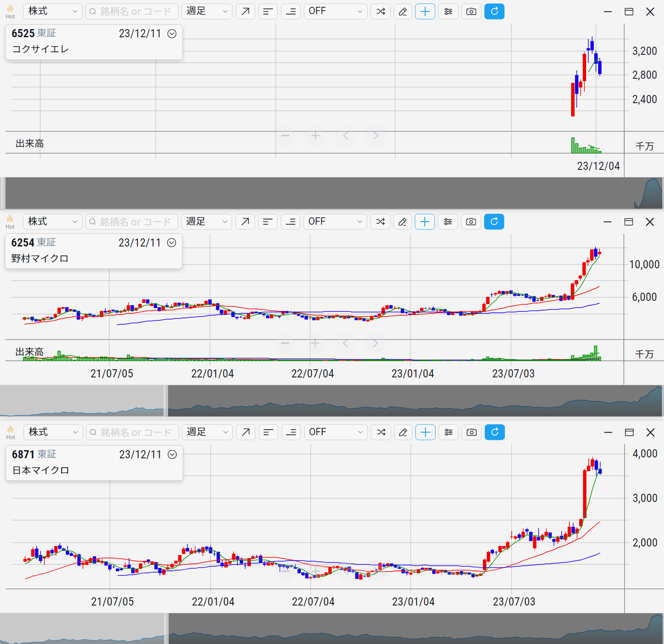This screenshot has height=644, width=664.
Task: Toggle the crosshair plus button in the 日本マイクロ toolbar
Action: 425,432
